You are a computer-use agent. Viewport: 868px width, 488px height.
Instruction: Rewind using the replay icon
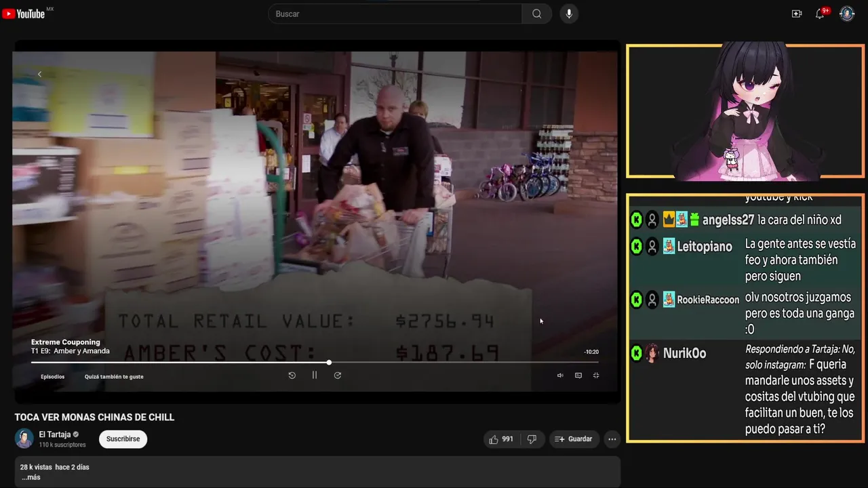tap(292, 375)
